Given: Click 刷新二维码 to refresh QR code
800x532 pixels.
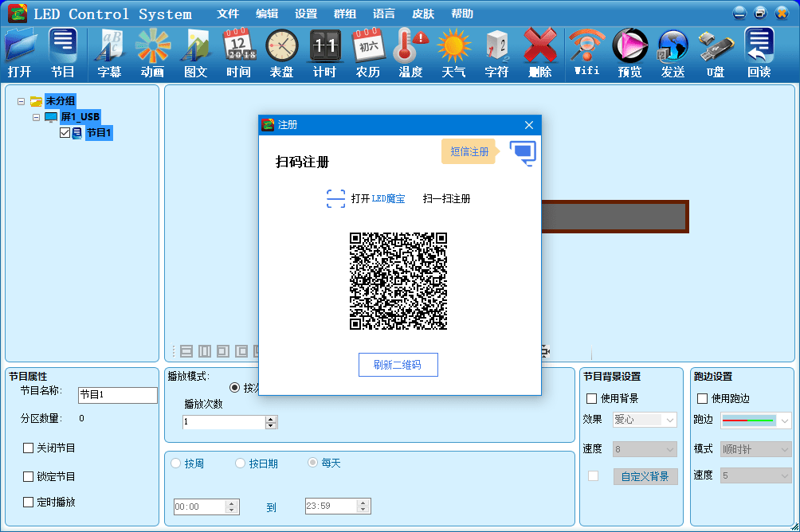Looking at the screenshot, I should click(398, 364).
